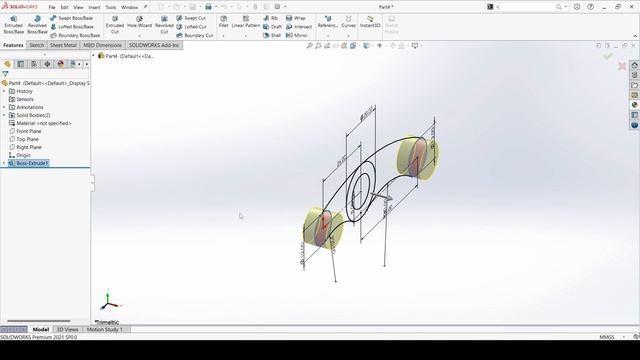Viewport: 640px width, 360px height.
Task: Open the Edit menu
Action: click(64, 7)
